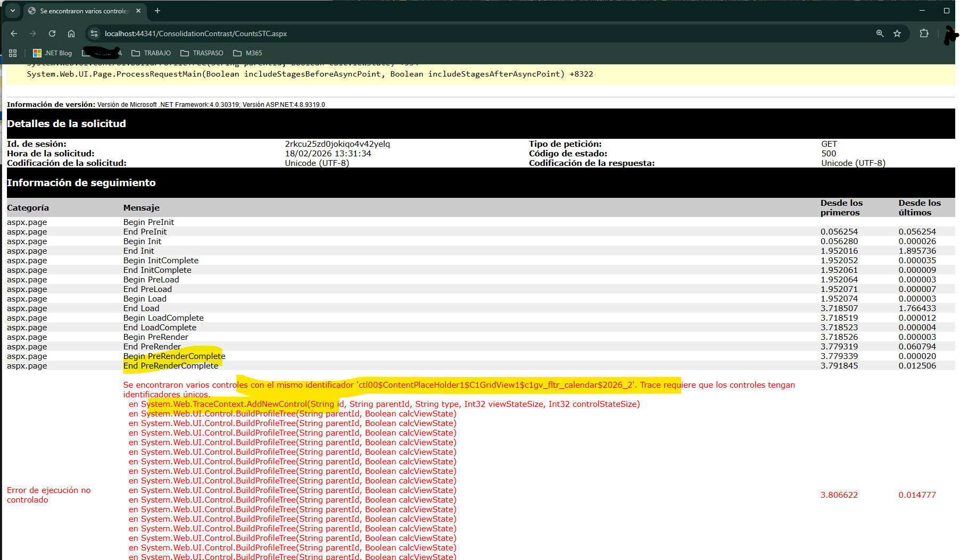
Task: Expand the tab search dropdown
Action: [x=12, y=11]
